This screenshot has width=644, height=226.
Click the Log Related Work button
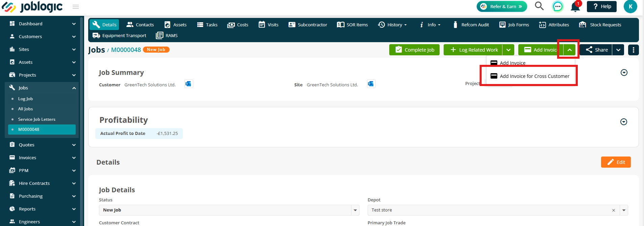[473, 50]
